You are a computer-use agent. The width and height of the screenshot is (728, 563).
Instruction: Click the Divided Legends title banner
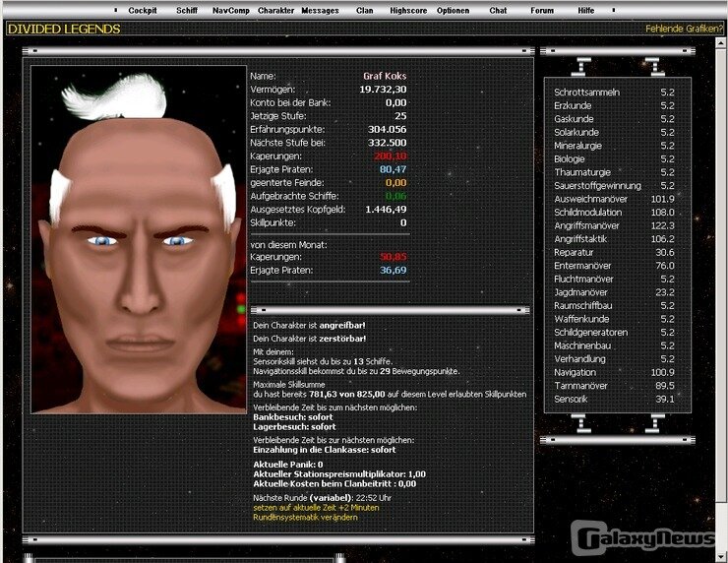point(64,29)
